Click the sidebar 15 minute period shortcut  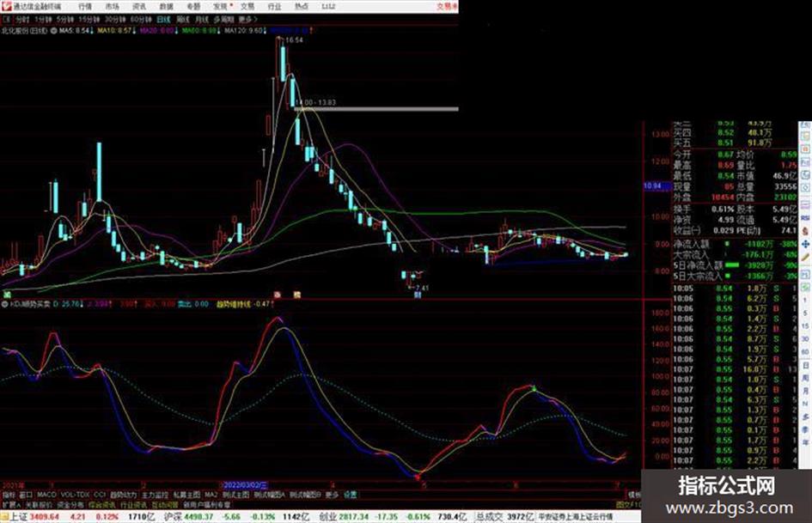pyautogui.click(x=805, y=325)
